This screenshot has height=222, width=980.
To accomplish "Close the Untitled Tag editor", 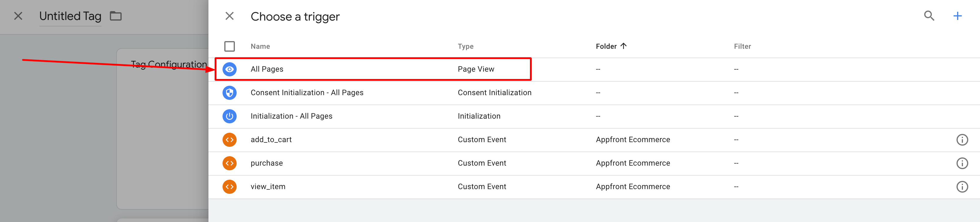I will pos(18,16).
